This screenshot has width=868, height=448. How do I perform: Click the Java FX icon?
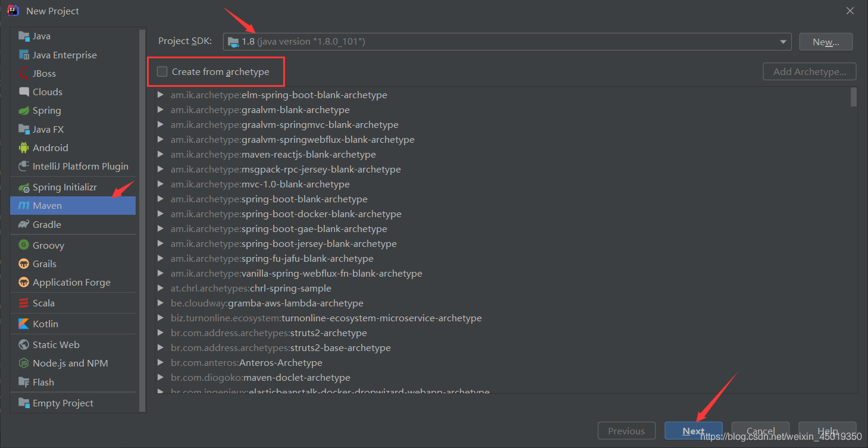[x=24, y=129]
